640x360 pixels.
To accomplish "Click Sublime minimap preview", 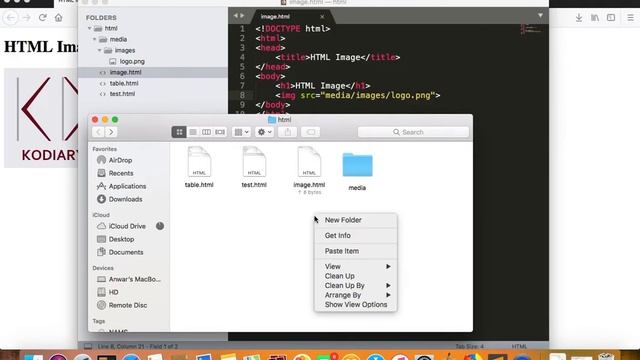I will pos(531,29).
